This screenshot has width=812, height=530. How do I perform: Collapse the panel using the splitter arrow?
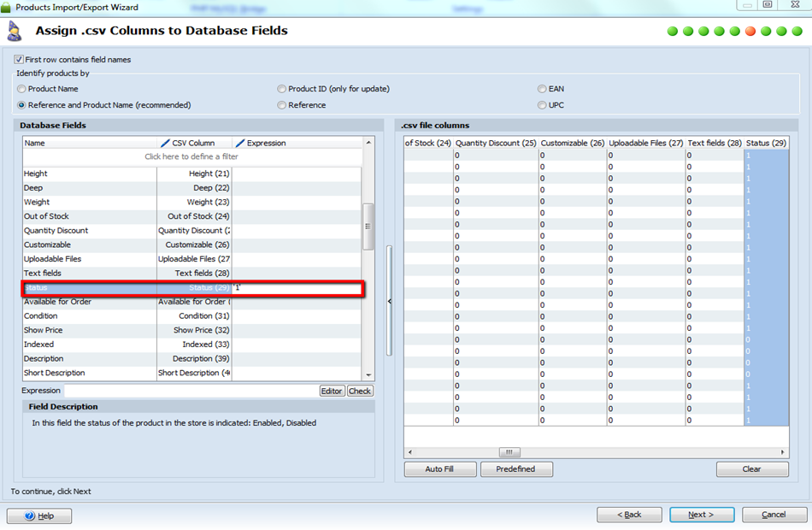389,301
